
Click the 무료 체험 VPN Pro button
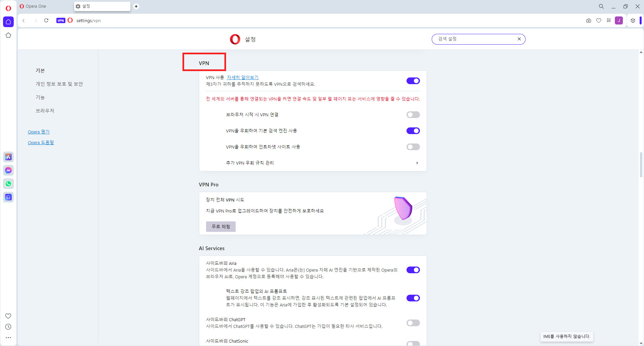click(220, 226)
